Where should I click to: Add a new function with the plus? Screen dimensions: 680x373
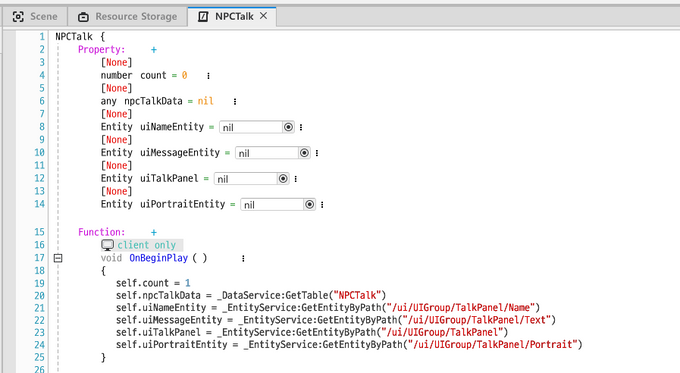click(154, 232)
